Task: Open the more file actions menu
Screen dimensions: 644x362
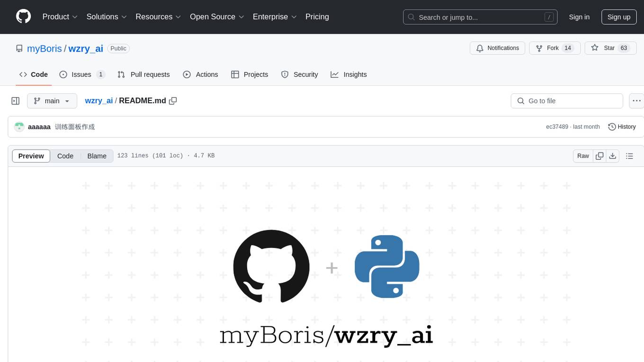Action: (636, 101)
